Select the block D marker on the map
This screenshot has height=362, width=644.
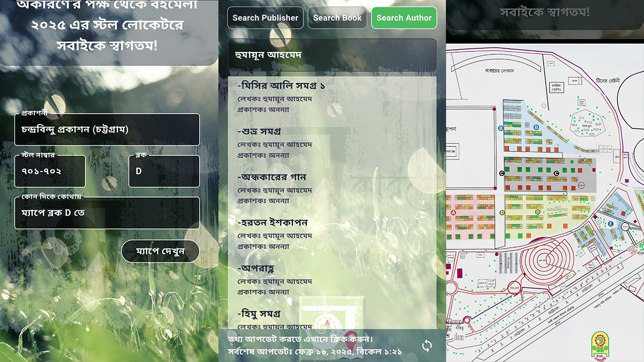tap(503, 212)
